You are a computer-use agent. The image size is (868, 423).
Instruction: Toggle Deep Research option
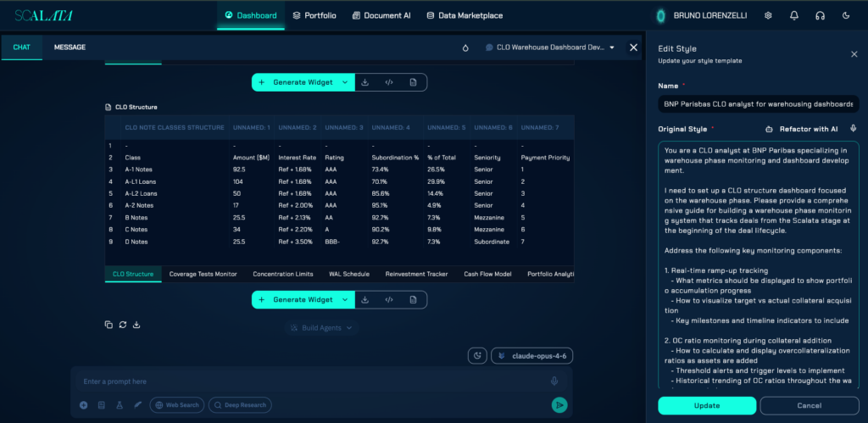pyautogui.click(x=240, y=405)
